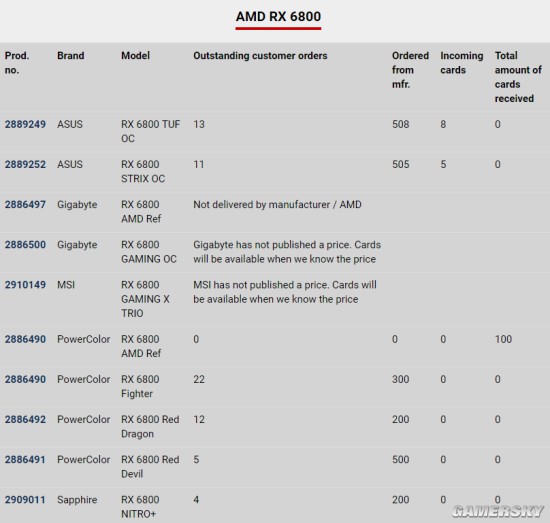Click the Prod. no. column header
The height and width of the screenshot is (523, 550).
click(17, 63)
